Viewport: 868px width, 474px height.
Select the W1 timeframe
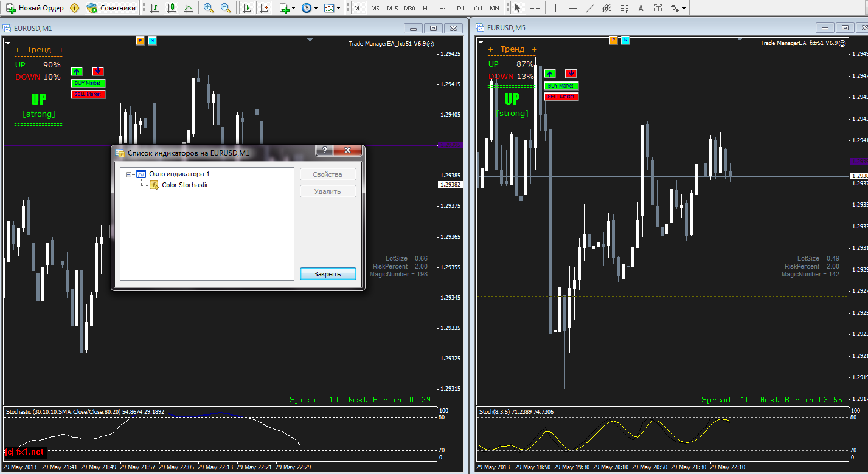(478, 8)
